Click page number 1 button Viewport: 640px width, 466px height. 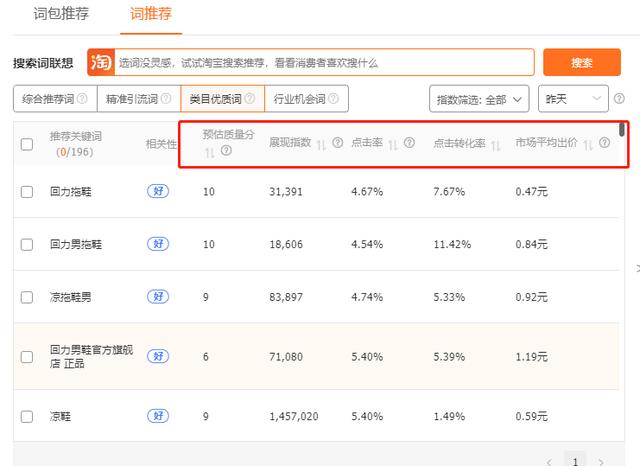tap(575, 460)
